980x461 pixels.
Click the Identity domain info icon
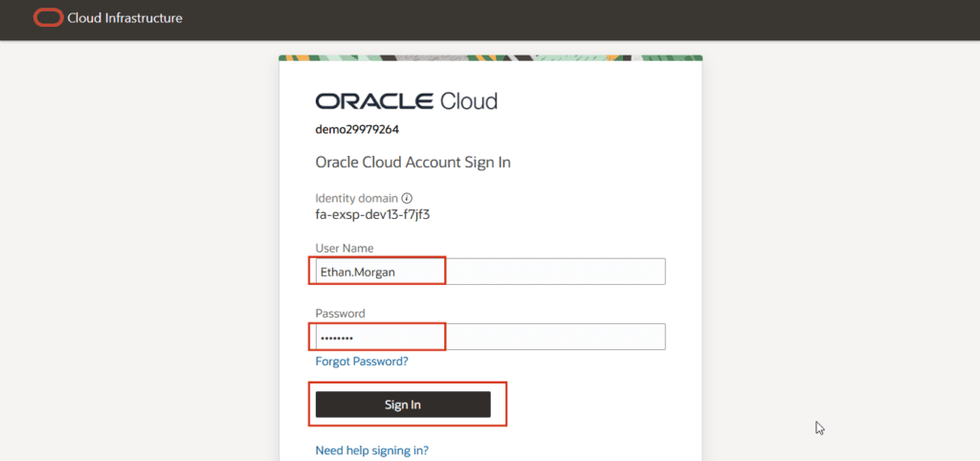tap(407, 198)
